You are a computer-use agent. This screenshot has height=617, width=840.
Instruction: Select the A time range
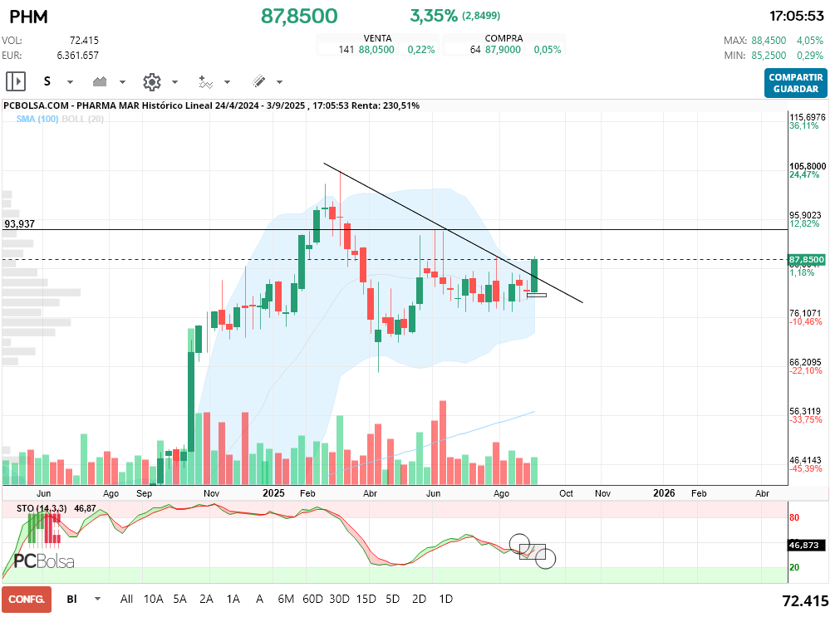point(259,600)
